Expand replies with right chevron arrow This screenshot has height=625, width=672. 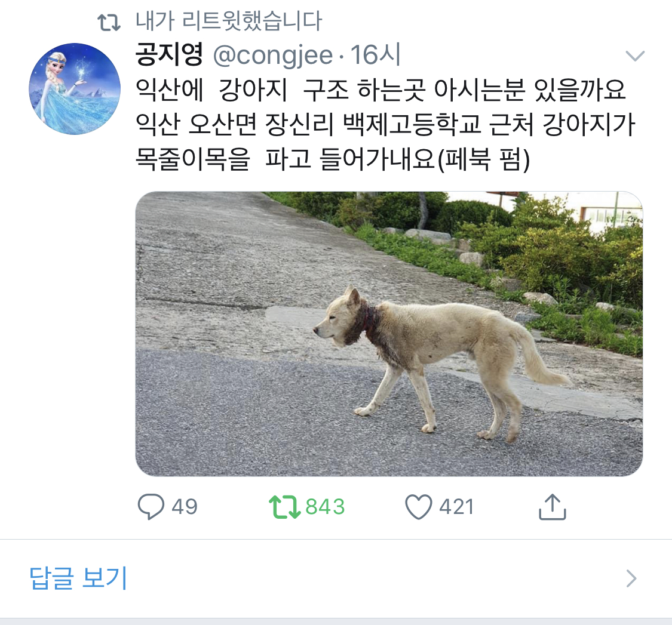(x=631, y=578)
